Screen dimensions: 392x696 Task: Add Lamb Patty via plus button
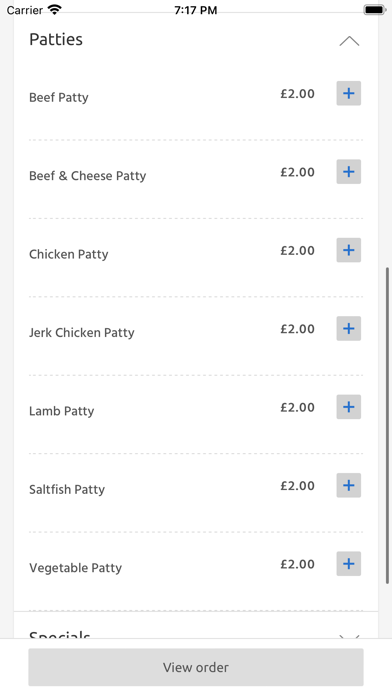tap(348, 407)
